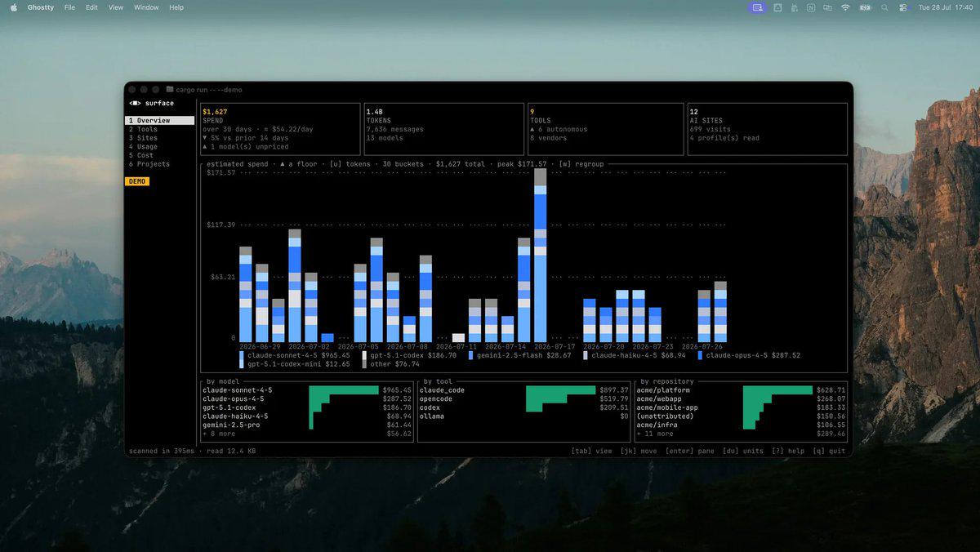Click the orange DEMO badge
The image size is (980, 552).
coord(137,181)
